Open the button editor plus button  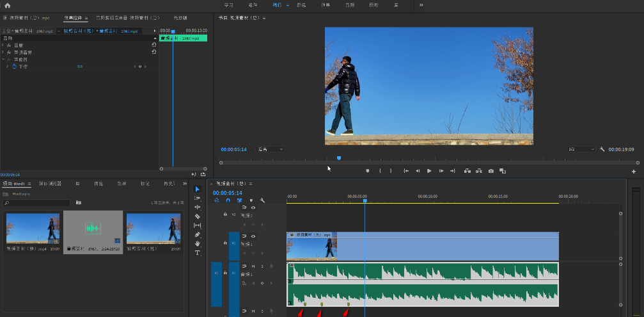point(634,172)
